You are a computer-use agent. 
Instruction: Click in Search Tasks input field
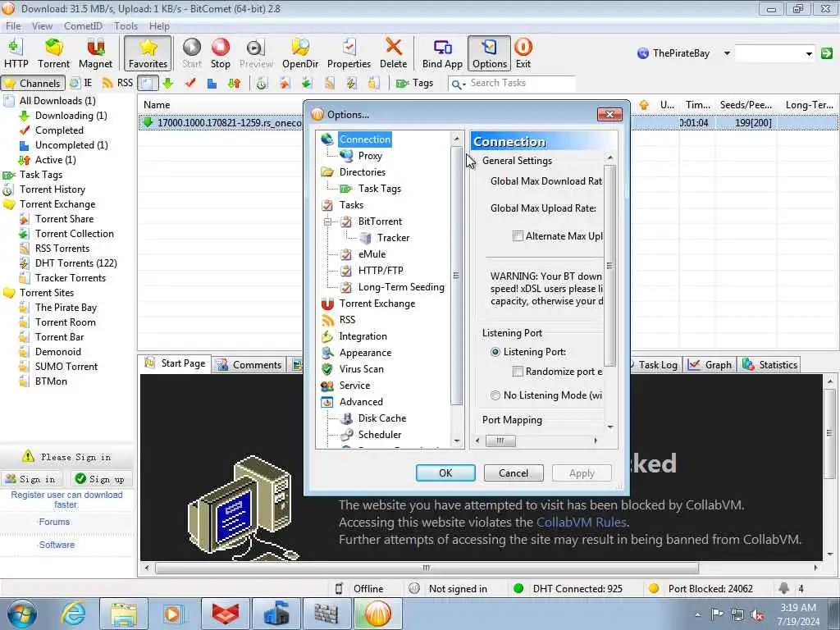521,83
